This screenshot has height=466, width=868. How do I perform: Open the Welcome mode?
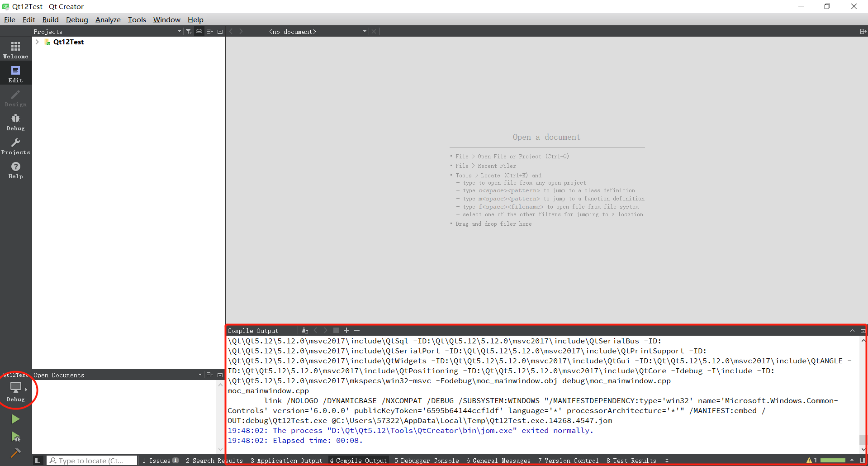coord(16,50)
